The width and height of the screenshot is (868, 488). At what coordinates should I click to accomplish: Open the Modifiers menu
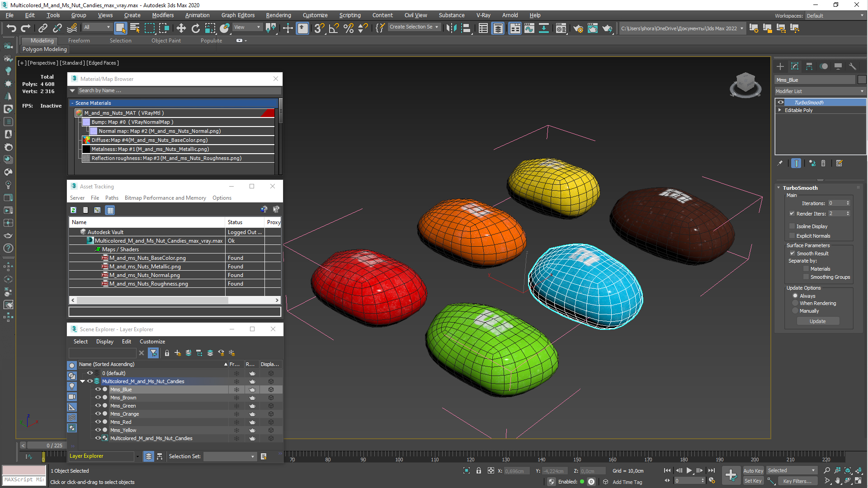(x=163, y=15)
